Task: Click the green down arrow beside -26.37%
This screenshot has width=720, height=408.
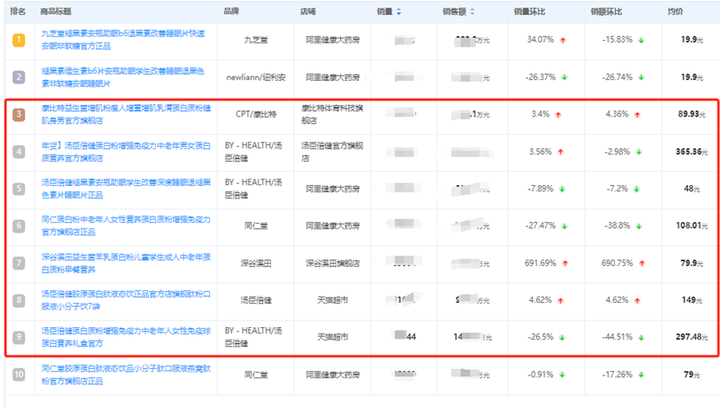Action: 564,78
